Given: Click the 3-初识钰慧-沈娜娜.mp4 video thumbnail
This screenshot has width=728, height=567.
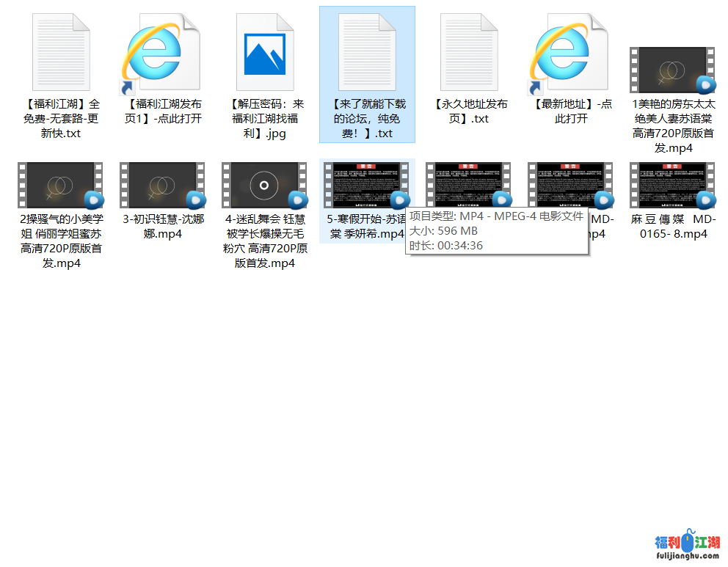Looking at the screenshot, I should [x=163, y=186].
